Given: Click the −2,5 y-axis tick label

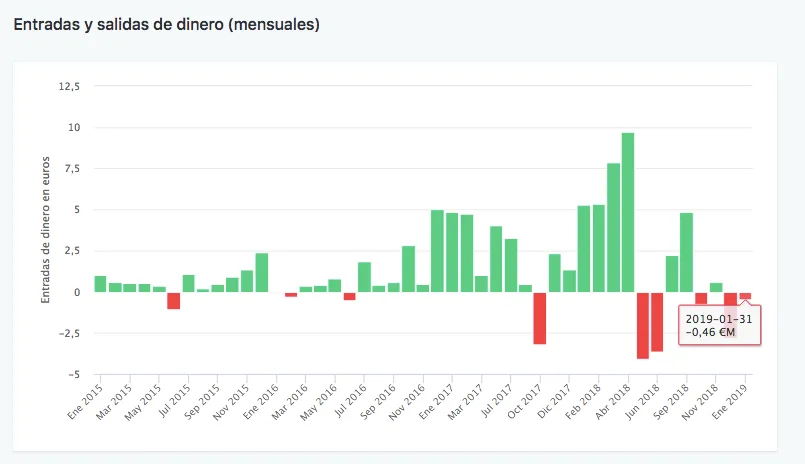Looking at the screenshot, I should [67, 334].
